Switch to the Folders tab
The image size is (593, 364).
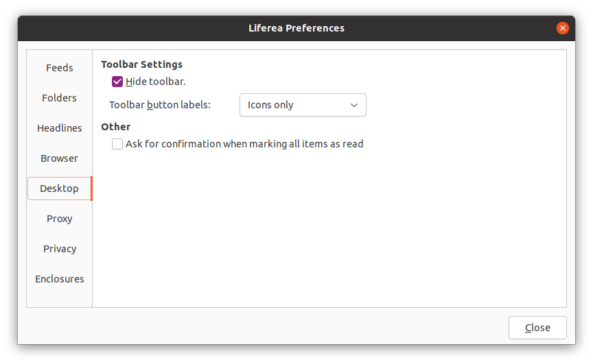click(59, 98)
